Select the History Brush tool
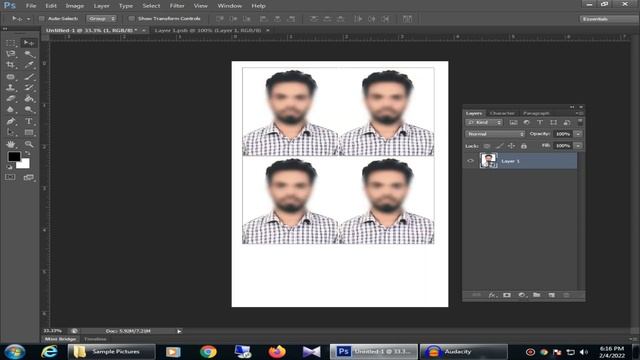 click(29, 88)
